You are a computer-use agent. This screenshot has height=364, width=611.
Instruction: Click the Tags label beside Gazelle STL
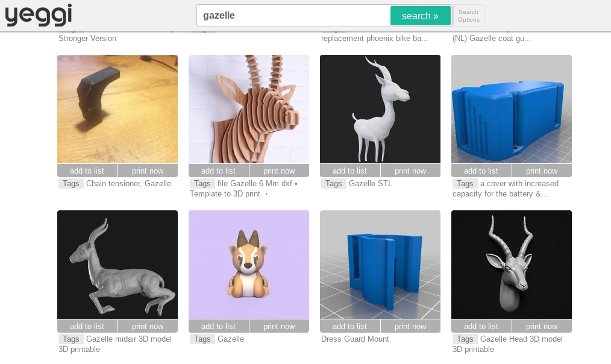pos(333,183)
